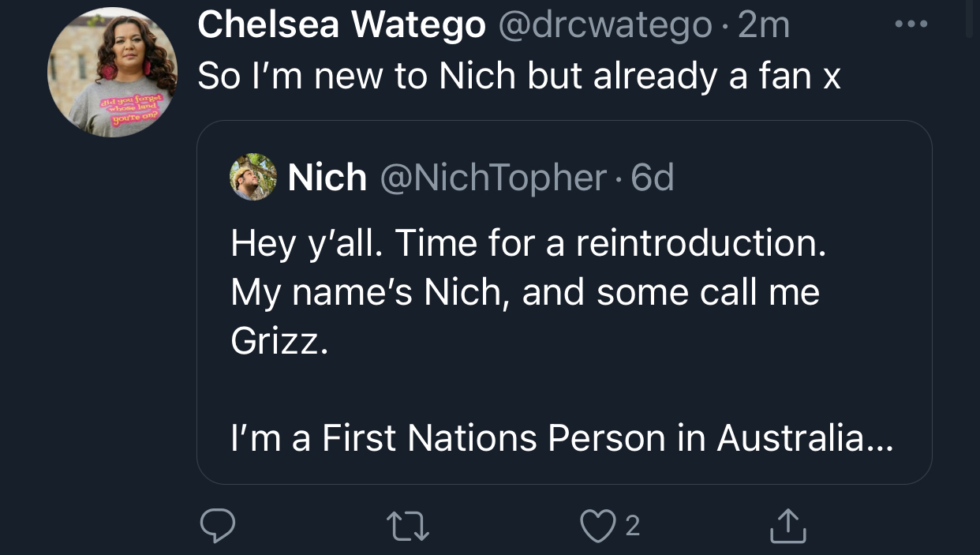The image size is (980, 555).
Task: View the like count number 2
Action: (x=632, y=527)
